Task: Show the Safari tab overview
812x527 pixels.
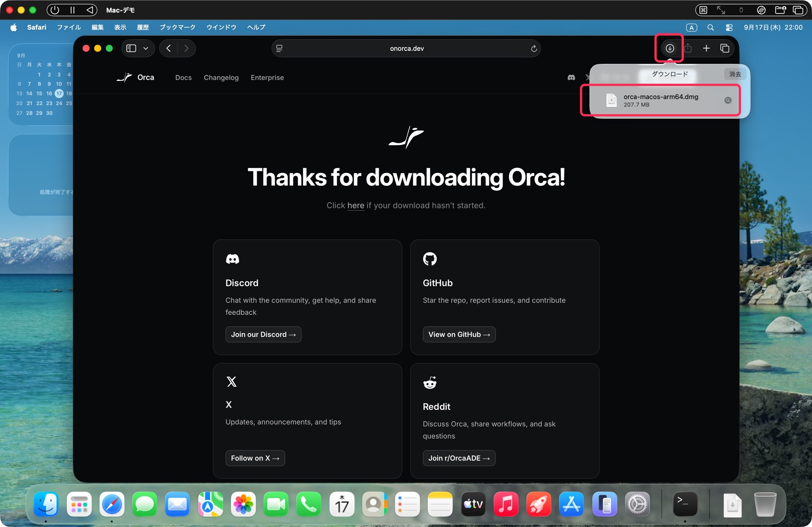Action: [725, 48]
